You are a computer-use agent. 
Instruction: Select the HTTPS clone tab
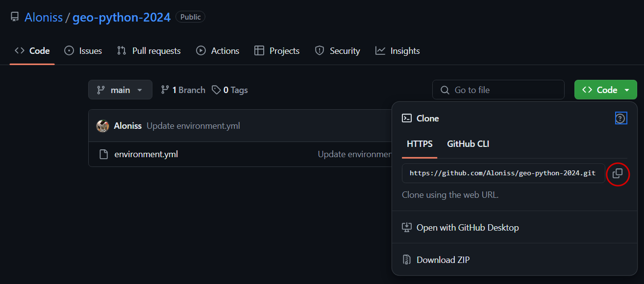(x=420, y=144)
